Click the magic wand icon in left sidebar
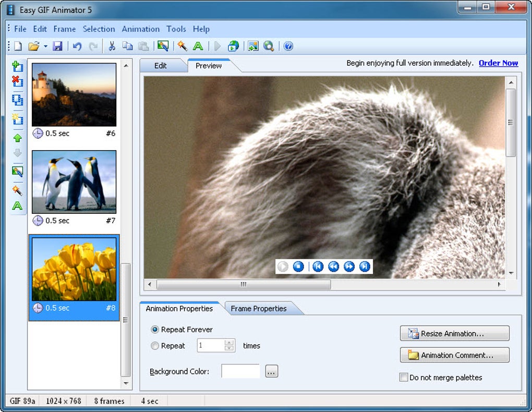 17,190
